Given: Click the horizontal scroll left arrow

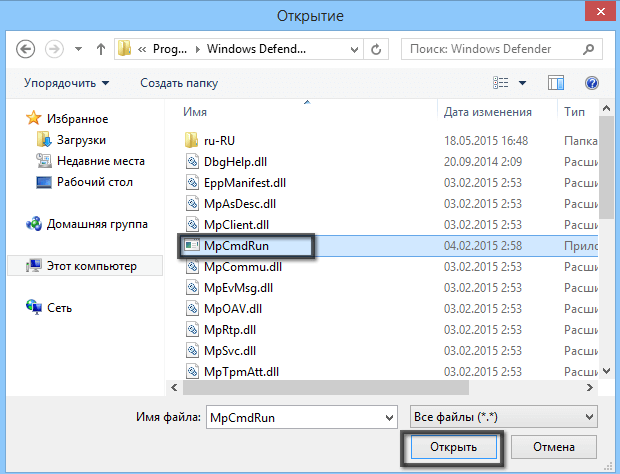Looking at the screenshot, I should (x=174, y=387).
